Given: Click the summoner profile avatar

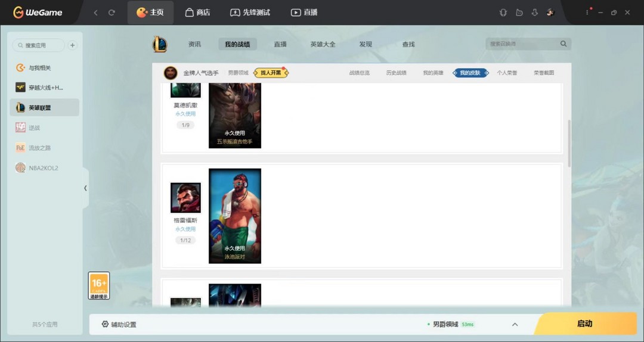Looking at the screenshot, I should pyautogui.click(x=171, y=73).
